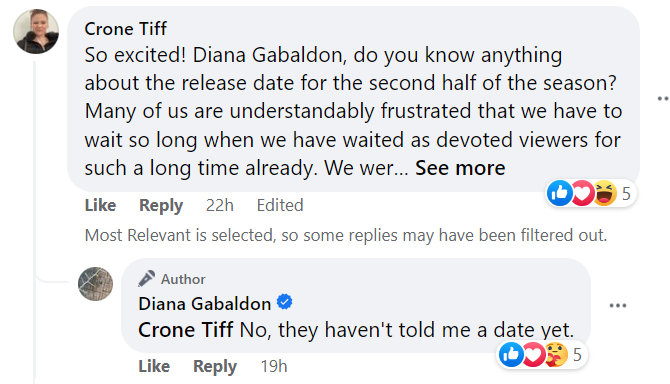This screenshot has width=670, height=384.
Task: Click the thumbs-up reaction on Diana's reply
Action: [x=511, y=355]
